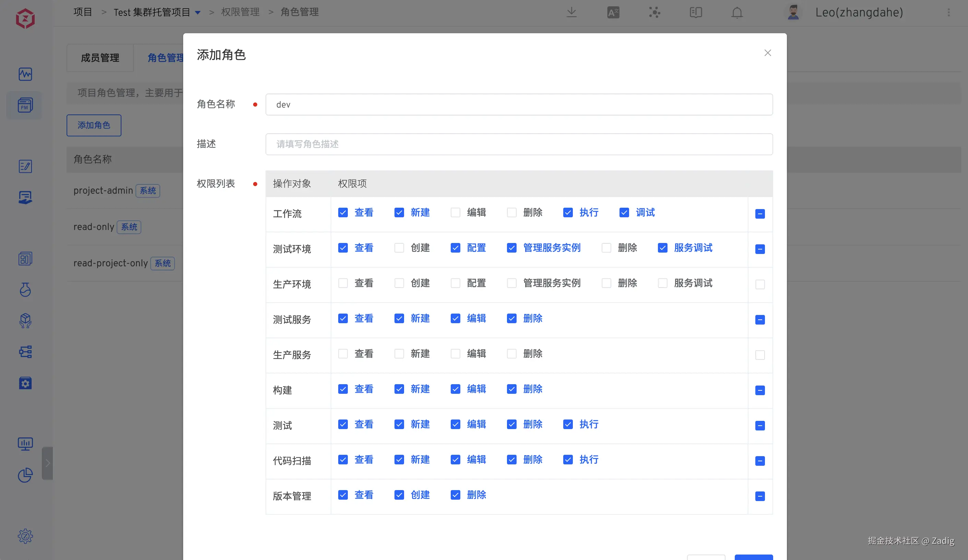Switch to 成员管理 tab
The image size is (968, 560).
[100, 58]
